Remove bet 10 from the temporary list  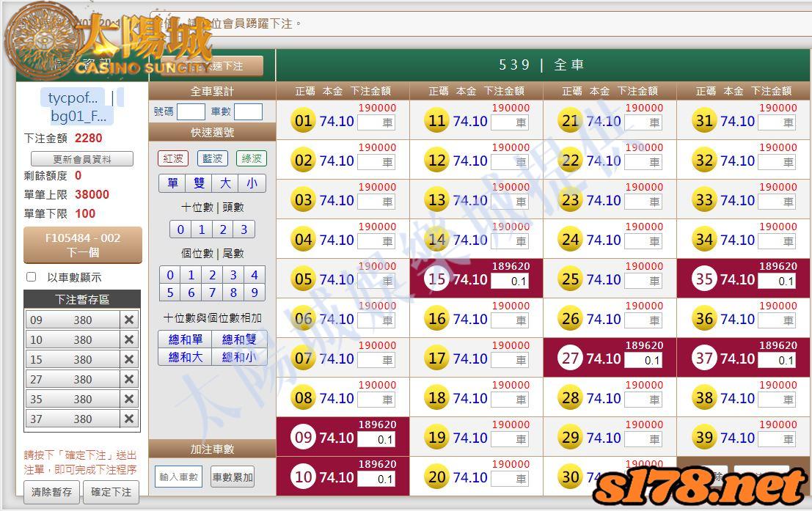click(x=129, y=339)
